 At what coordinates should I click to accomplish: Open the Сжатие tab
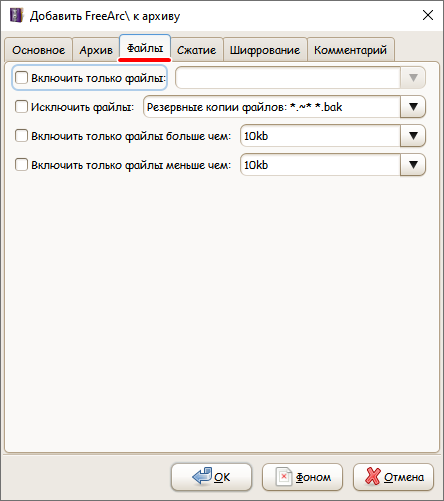[196, 50]
